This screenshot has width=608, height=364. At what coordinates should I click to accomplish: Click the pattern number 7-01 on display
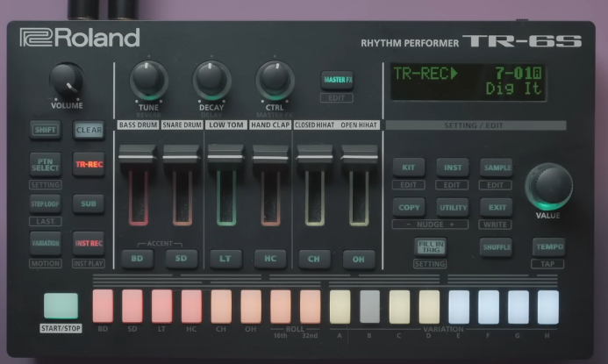[x=518, y=73]
